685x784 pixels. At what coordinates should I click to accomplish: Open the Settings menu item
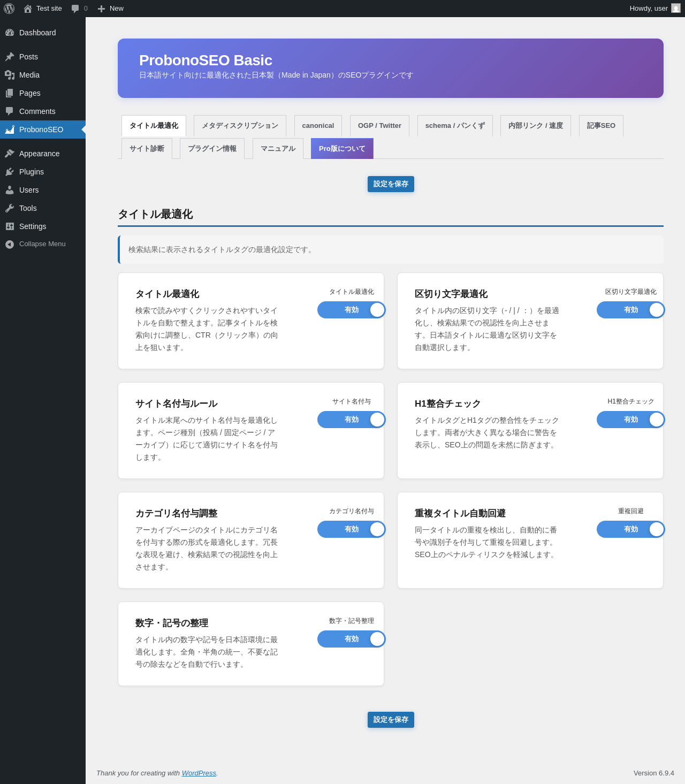(43, 226)
